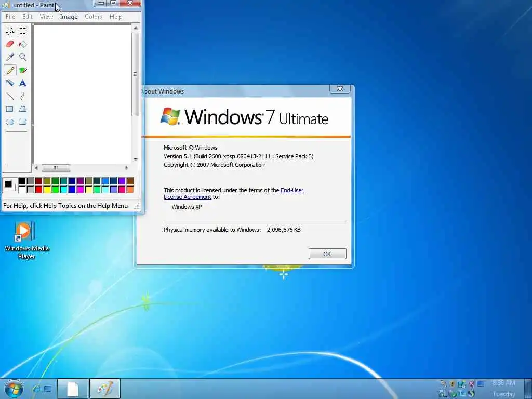Click the Show Desktop quick launch icon
The image size is (532, 399).
click(48, 389)
